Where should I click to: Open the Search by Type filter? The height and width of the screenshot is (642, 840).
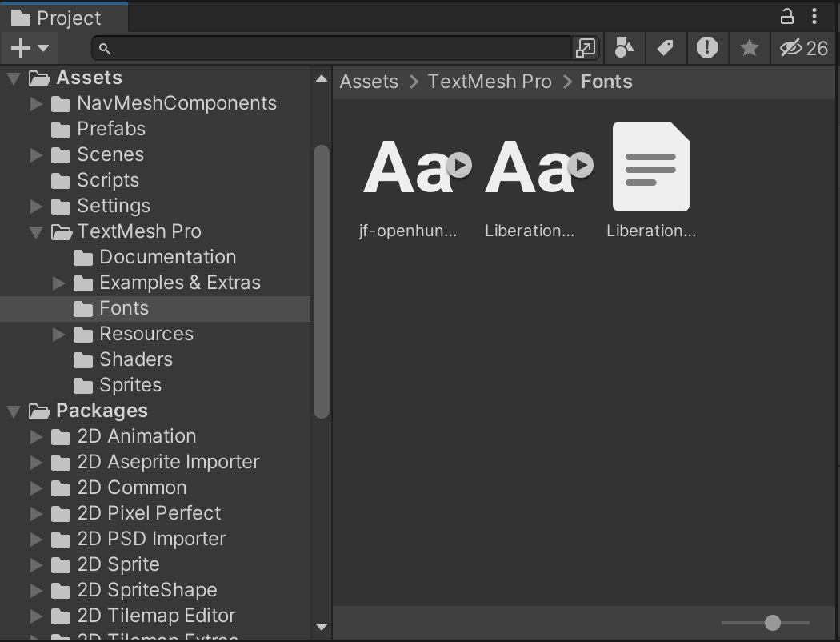[624, 48]
